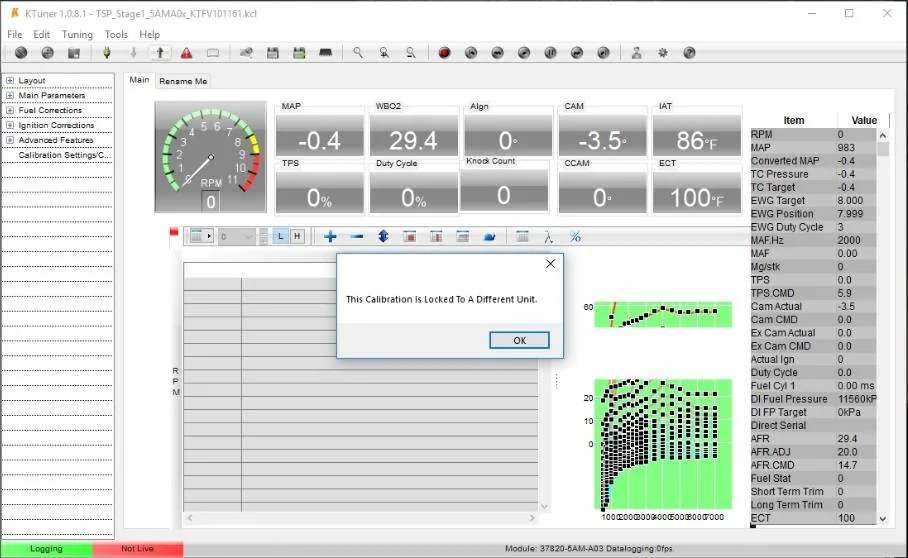Close the locked calibration dialog with X

(550, 264)
